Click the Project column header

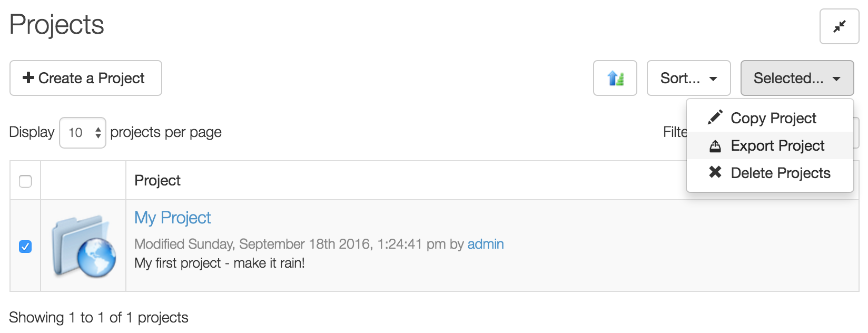point(157,180)
